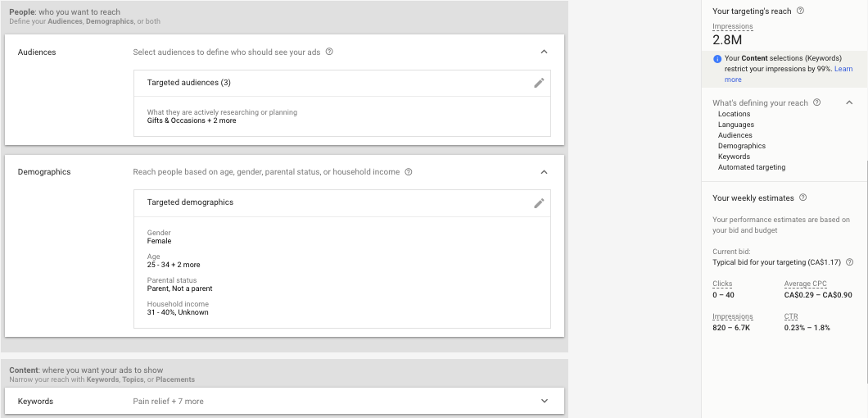Viewport: 868px width, 418px height.
Task: Open the Learn more link
Action: coord(843,69)
